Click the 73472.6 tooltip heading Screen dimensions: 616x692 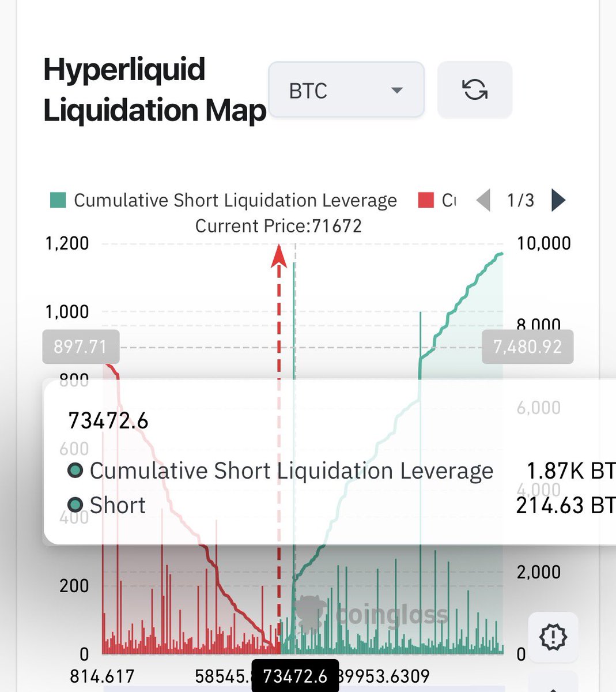[108, 420]
